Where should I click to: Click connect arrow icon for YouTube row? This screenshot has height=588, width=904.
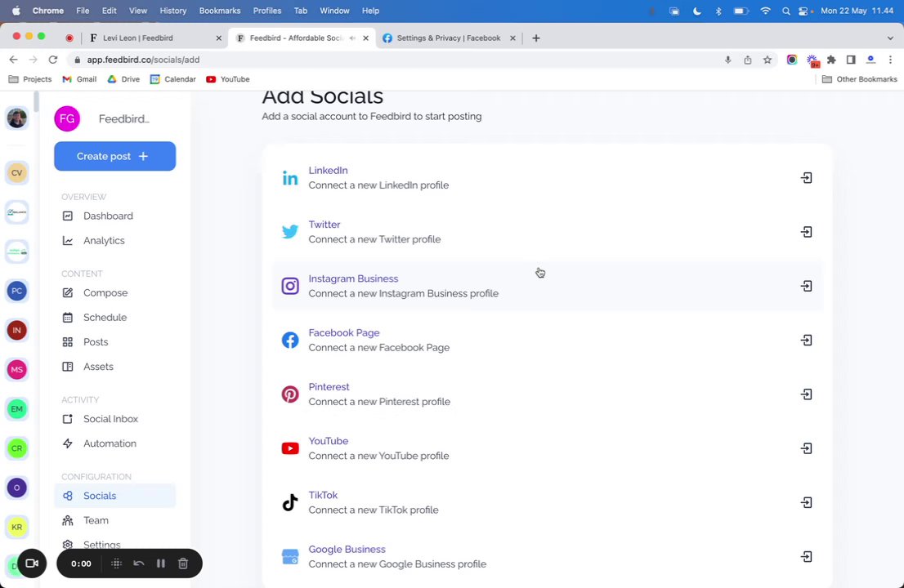click(x=807, y=448)
